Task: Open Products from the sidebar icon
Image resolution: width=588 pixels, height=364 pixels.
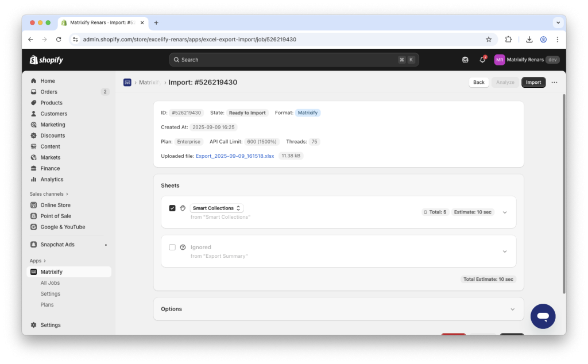Action: (34, 102)
